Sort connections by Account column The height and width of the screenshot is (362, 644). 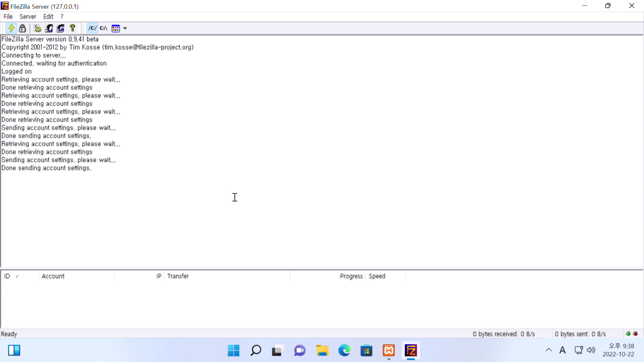tap(75, 276)
